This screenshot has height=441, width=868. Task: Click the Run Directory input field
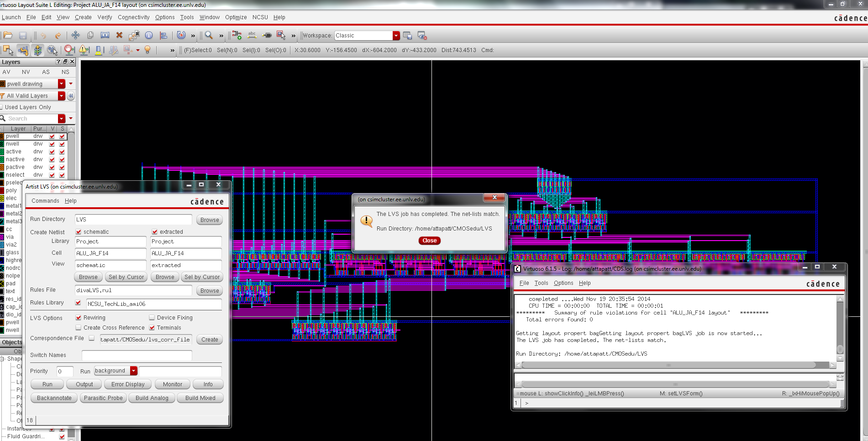[133, 220]
